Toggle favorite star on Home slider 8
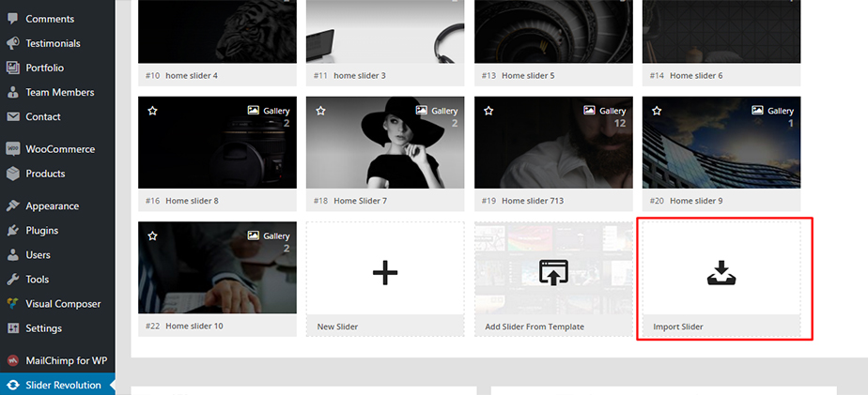This screenshot has width=868, height=395. [x=152, y=111]
